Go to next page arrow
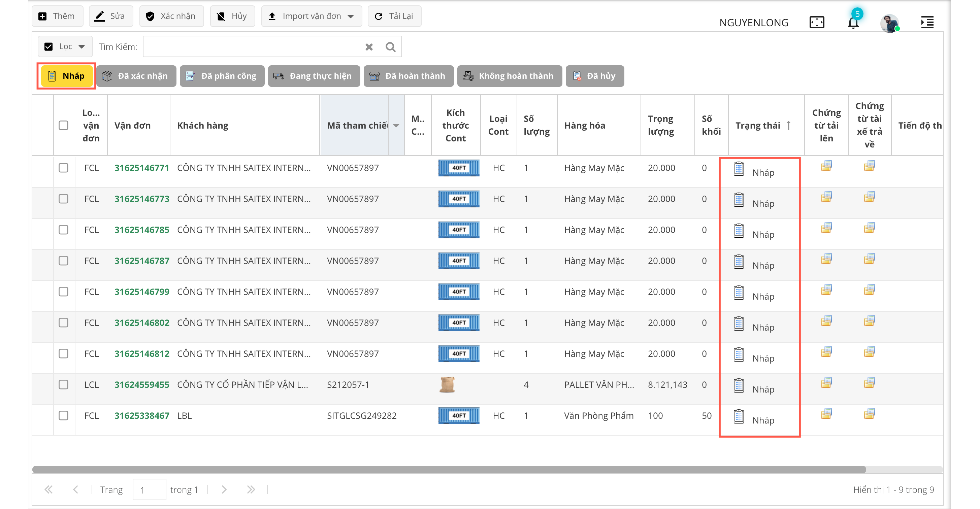Image resolution: width=980 pixels, height=509 pixels. pos(224,489)
